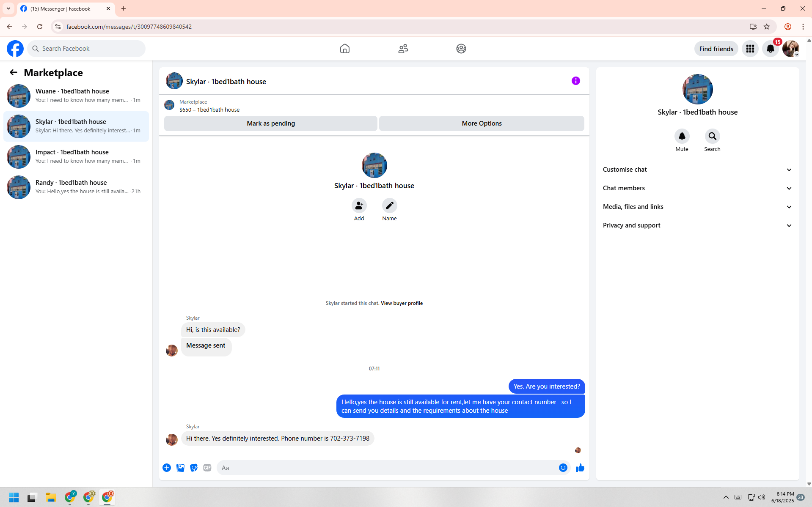Viewport: 812px width, 507px height.
Task: Select the Messenger Facebook browser tab
Action: (66, 8)
